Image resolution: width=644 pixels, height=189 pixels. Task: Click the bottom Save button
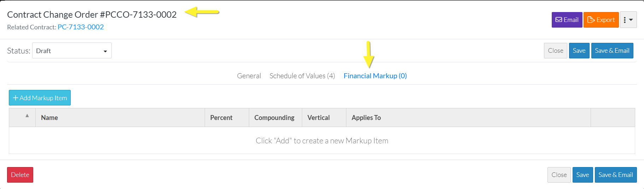click(x=582, y=175)
